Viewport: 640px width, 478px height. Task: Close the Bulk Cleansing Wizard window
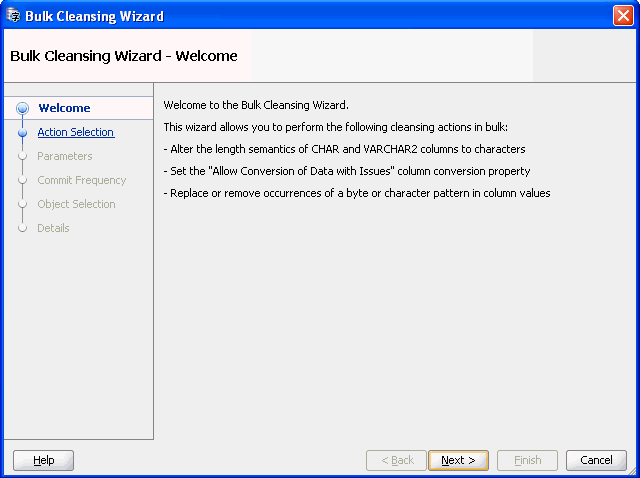click(x=622, y=16)
